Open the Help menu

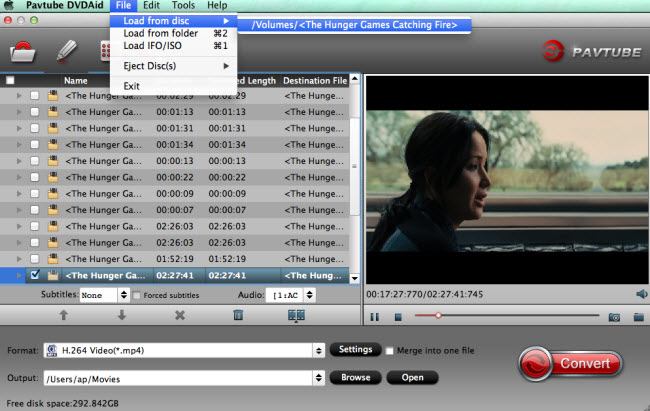[x=217, y=5]
